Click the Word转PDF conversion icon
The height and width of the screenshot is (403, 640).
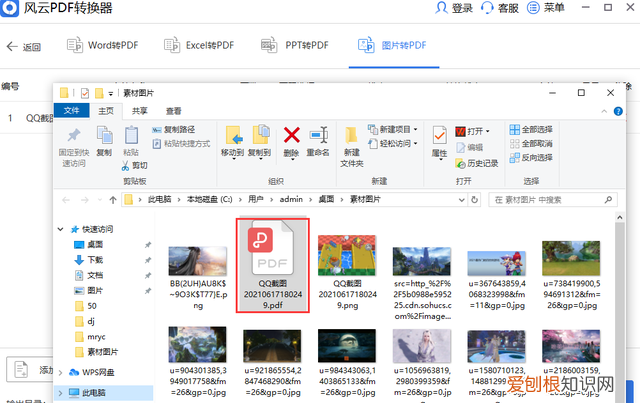tap(75, 45)
